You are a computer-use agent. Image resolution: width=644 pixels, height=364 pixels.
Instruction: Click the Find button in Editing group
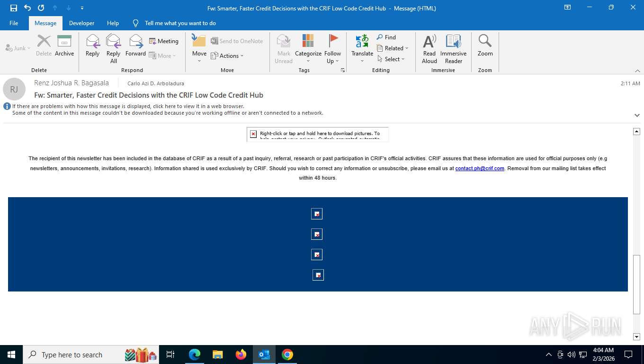click(x=386, y=37)
